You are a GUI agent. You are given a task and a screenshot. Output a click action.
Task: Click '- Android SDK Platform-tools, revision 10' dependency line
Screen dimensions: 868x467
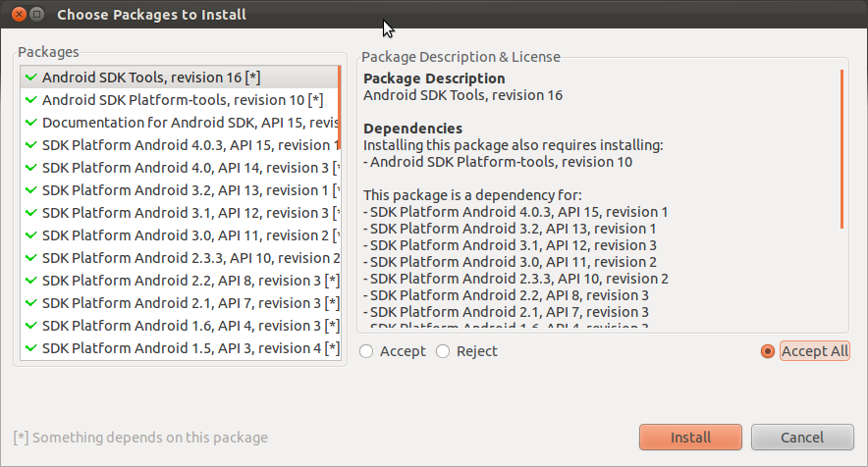click(x=498, y=162)
